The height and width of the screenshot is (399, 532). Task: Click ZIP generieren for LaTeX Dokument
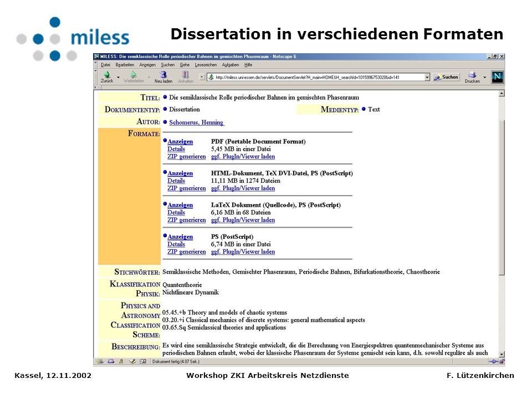tap(187, 220)
